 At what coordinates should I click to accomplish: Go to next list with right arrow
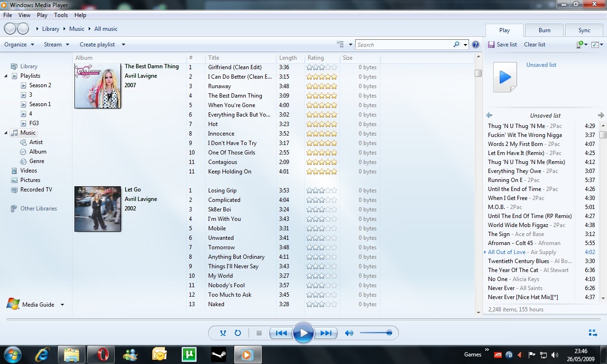point(601,115)
